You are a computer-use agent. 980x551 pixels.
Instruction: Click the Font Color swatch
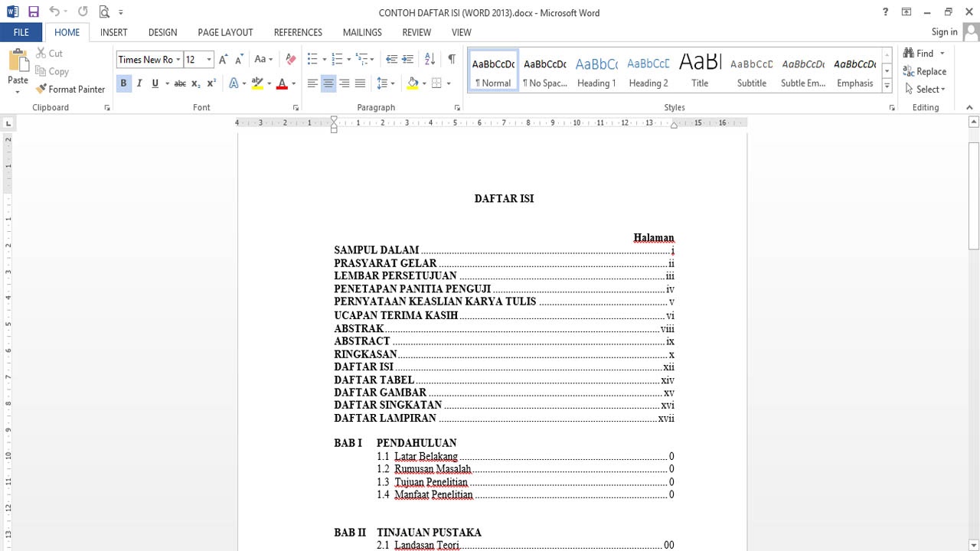(281, 83)
